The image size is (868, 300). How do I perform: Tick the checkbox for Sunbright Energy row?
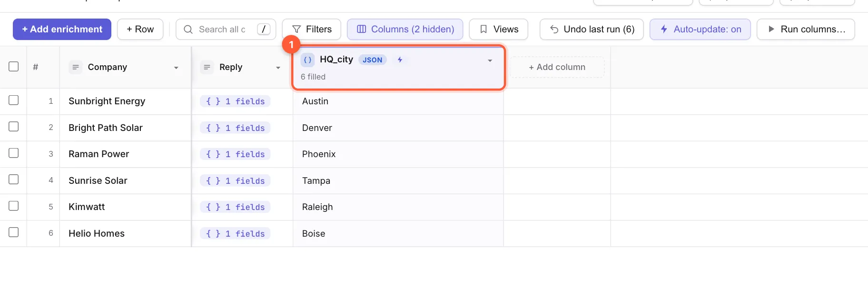(14, 100)
